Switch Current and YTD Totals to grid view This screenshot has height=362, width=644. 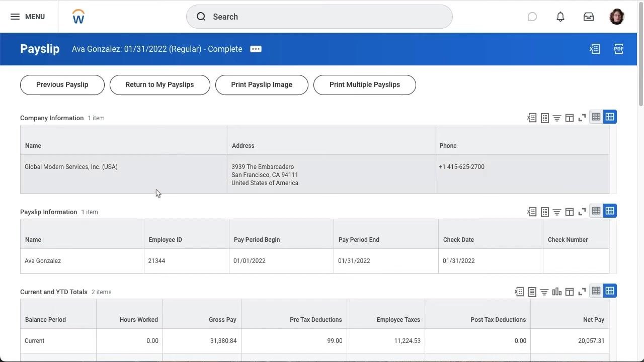click(610, 291)
